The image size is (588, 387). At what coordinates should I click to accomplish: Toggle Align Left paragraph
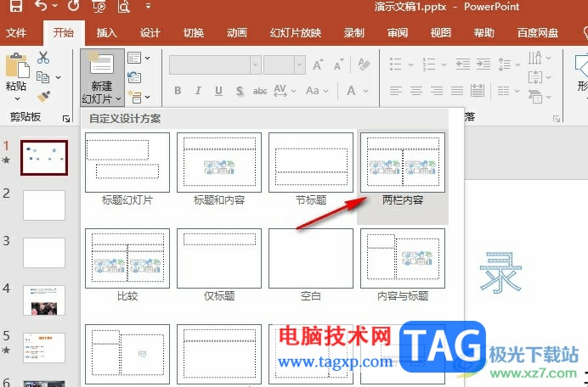tap(396, 90)
